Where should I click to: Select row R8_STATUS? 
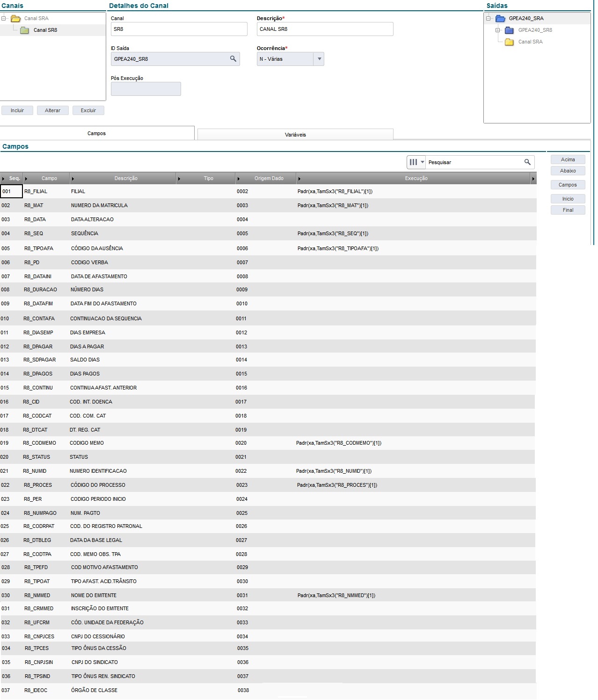pyautogui.click(x=268, y=457)
